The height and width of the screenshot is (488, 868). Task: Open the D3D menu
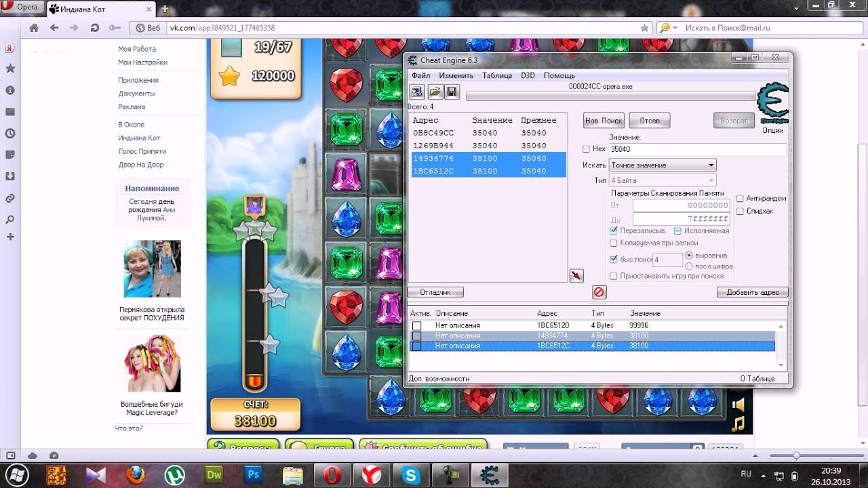pos(528,75)
